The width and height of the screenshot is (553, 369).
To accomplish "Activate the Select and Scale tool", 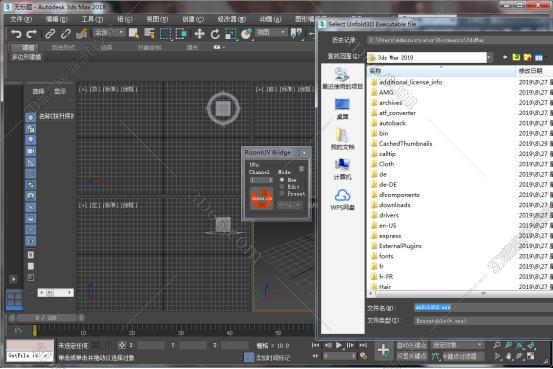I will click(231, 34).
